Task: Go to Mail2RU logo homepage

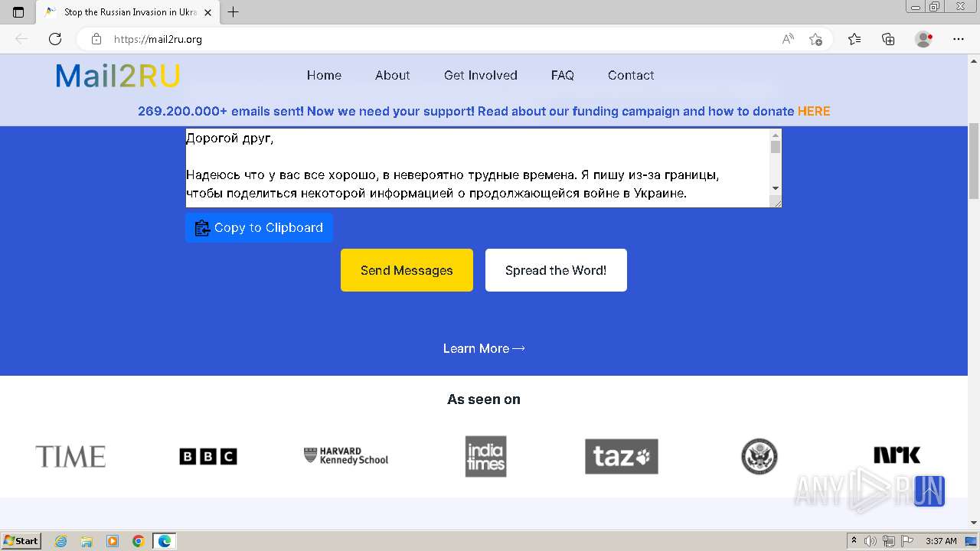Action: [118, 76]
